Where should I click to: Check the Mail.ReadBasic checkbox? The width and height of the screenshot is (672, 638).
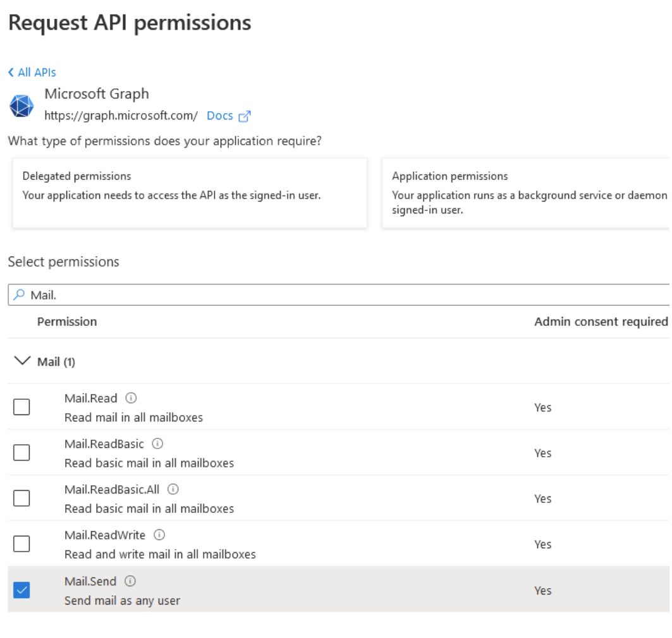[21, 452]
